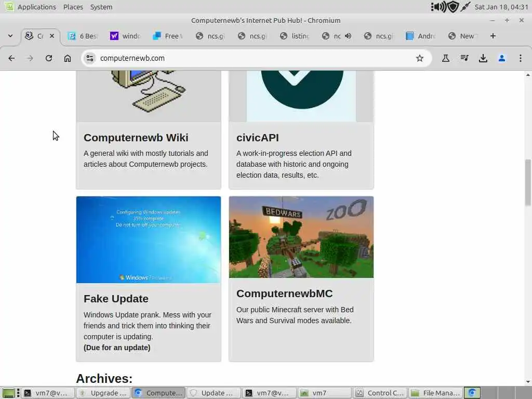
Task: View site information for computernewb.com
Action: click(x=90, y=58)
